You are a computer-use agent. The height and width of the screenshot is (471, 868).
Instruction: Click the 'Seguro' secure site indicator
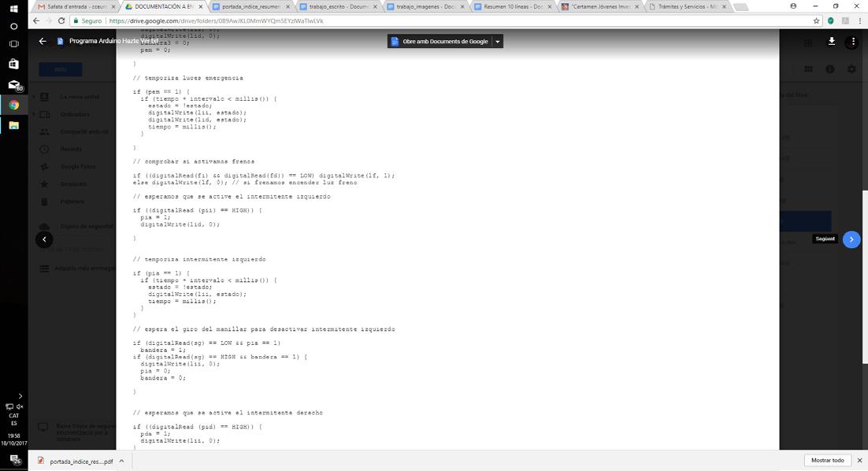tap(87, 20)
